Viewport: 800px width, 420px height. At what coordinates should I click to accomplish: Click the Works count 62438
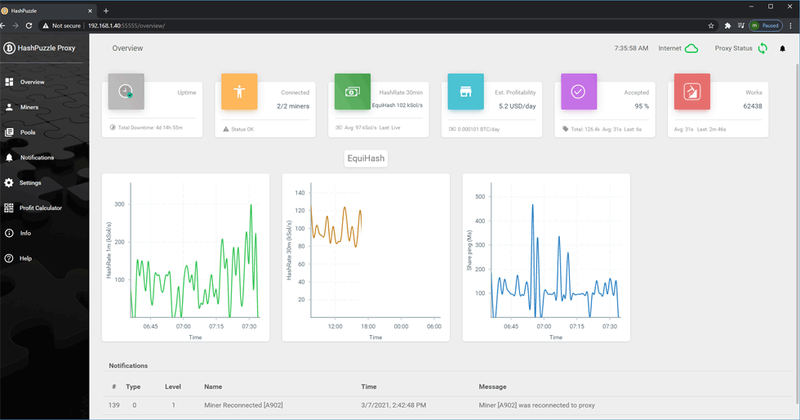click(x=753, y=106)
